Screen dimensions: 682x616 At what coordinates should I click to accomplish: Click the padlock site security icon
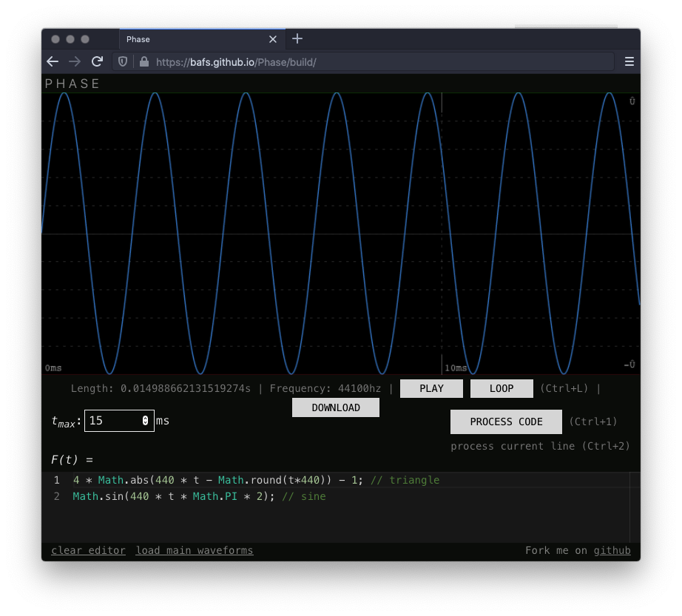pyautogui.click(x=144, y=62)
